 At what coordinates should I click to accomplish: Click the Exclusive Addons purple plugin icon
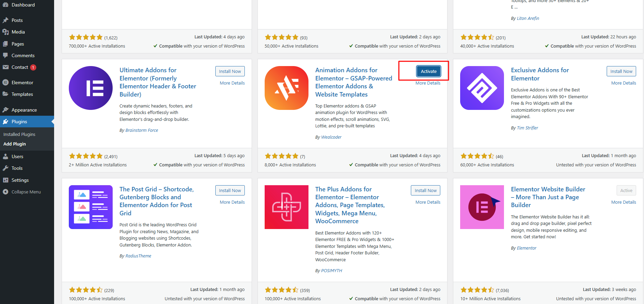point(482,88)
